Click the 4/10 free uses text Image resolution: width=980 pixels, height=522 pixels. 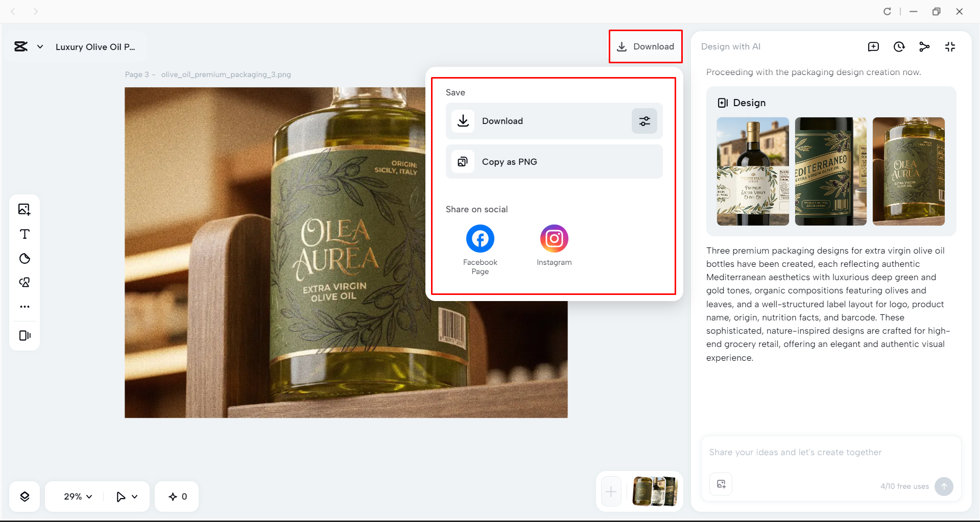[x=904, y=486]
